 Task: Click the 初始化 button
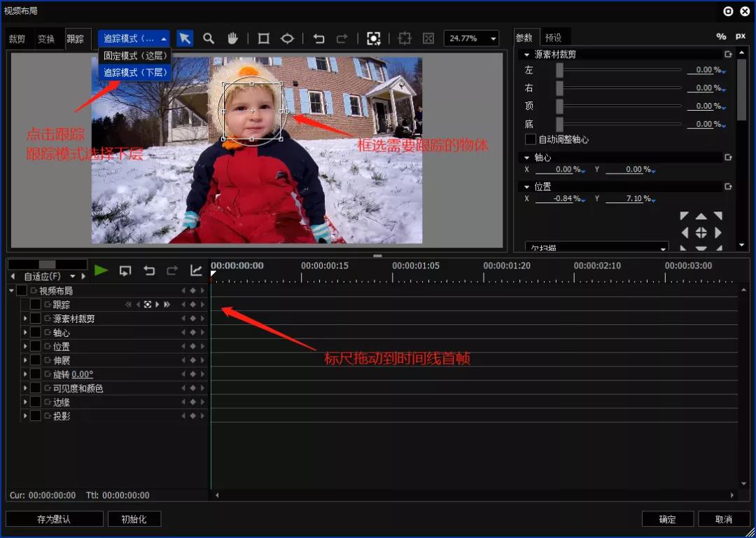coord(134,519)
